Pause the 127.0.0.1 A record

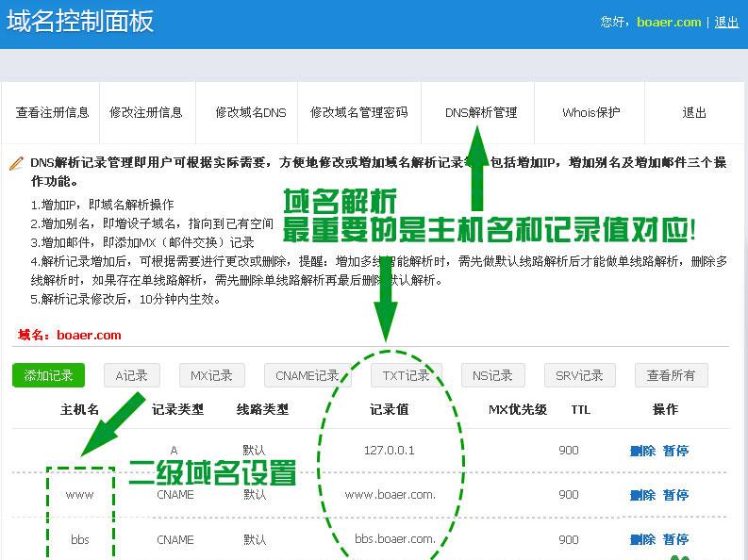click(x=675, y=451)
